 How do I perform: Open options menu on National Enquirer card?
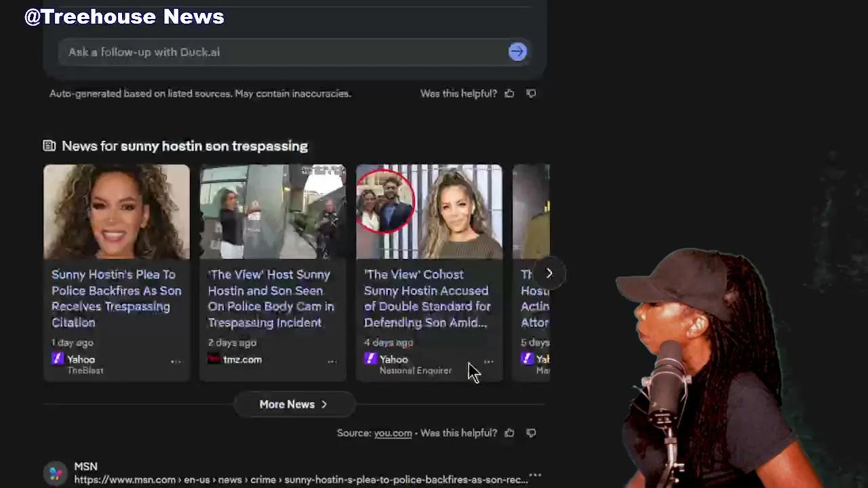[x=488, y=362]
